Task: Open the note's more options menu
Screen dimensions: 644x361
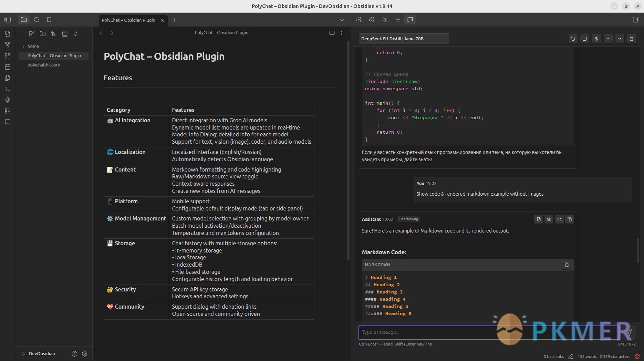Action: tap(342, 33)
